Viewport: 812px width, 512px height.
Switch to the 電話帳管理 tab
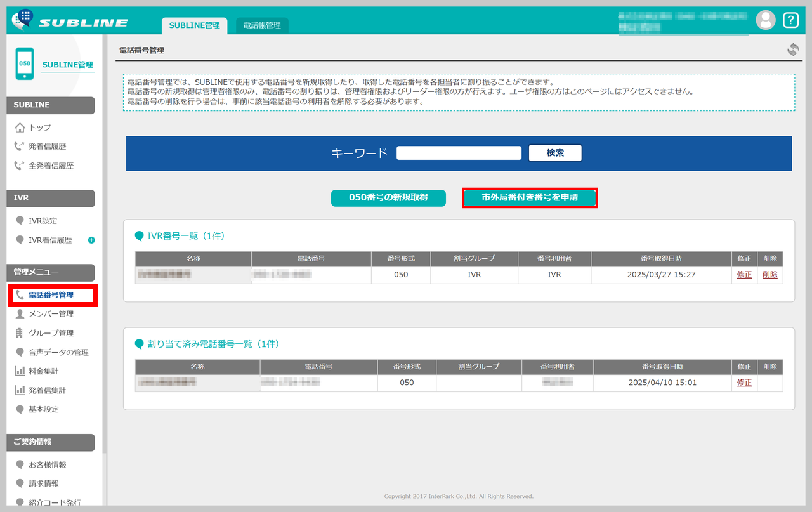point(262,25)
